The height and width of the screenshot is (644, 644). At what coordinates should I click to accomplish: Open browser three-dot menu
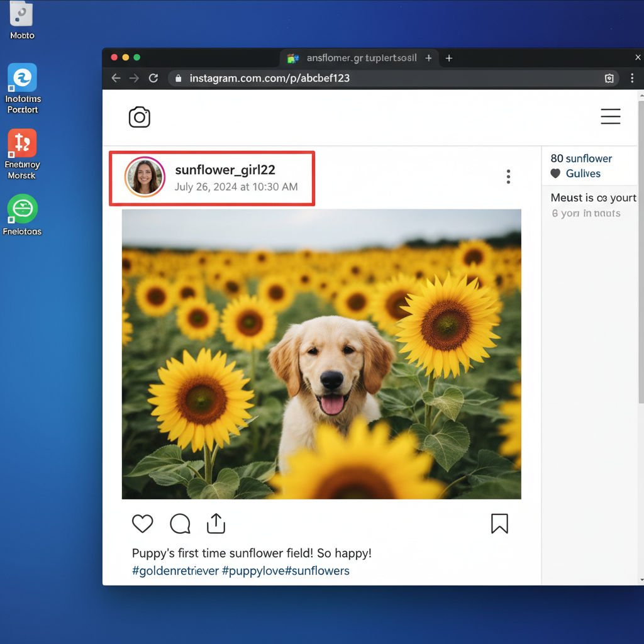tap(632, 78)
